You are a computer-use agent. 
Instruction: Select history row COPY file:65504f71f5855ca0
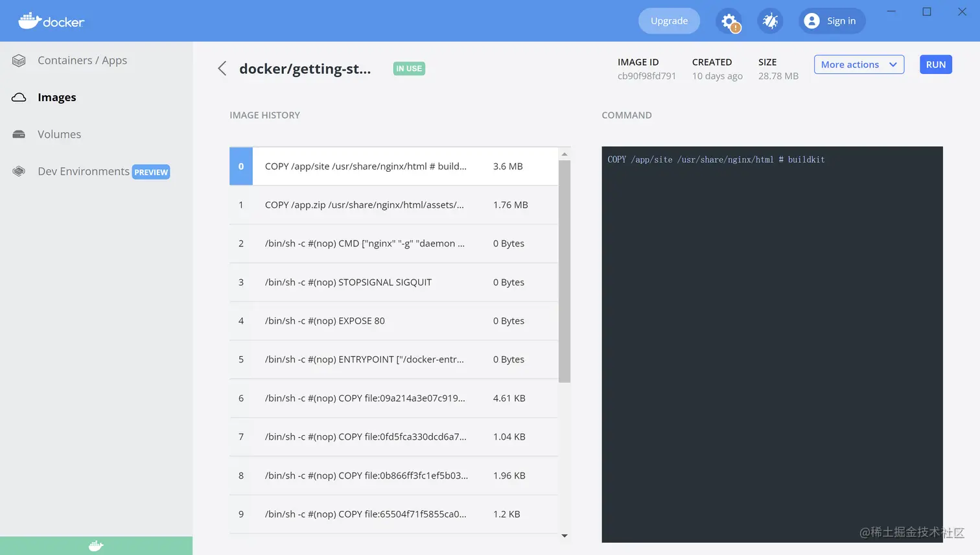pyautogui.click(x=393, y=514)
